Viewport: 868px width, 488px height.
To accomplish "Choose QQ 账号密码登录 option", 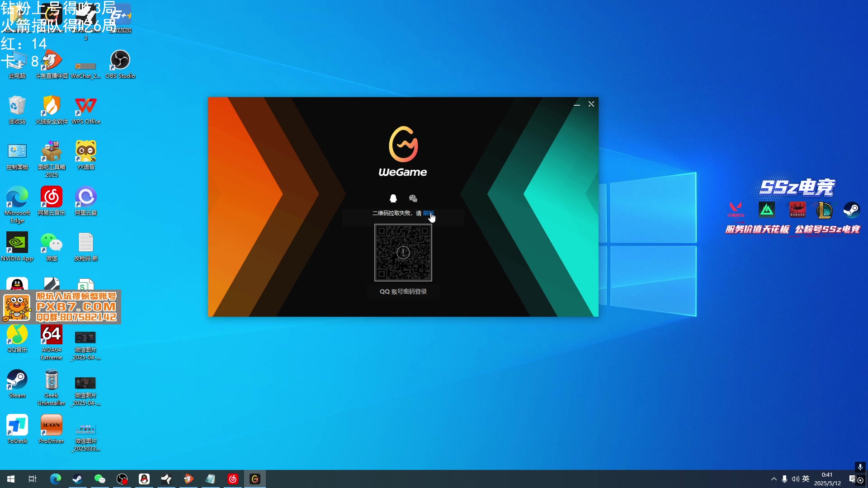I will coord(403,291).
